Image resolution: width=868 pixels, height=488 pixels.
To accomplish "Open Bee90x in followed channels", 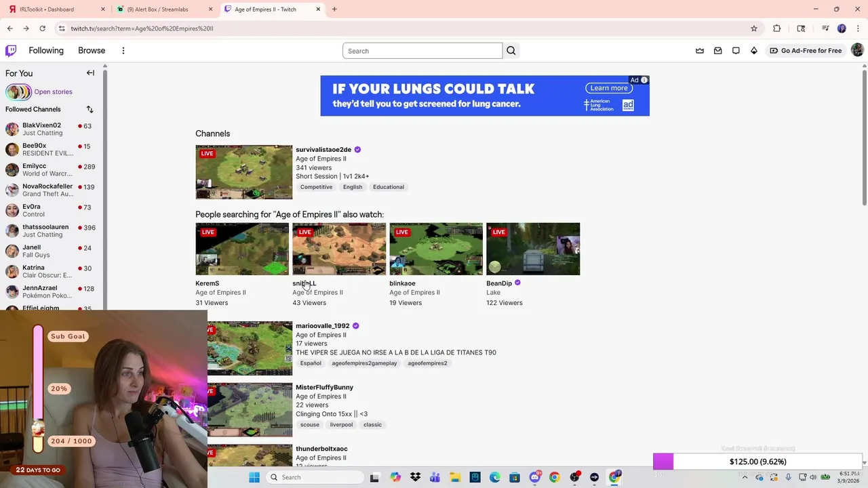I will pos(51,149).
